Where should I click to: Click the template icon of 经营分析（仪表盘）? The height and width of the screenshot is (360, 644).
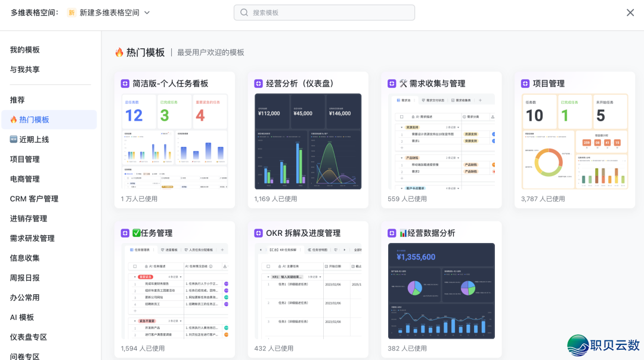(258, 83)
